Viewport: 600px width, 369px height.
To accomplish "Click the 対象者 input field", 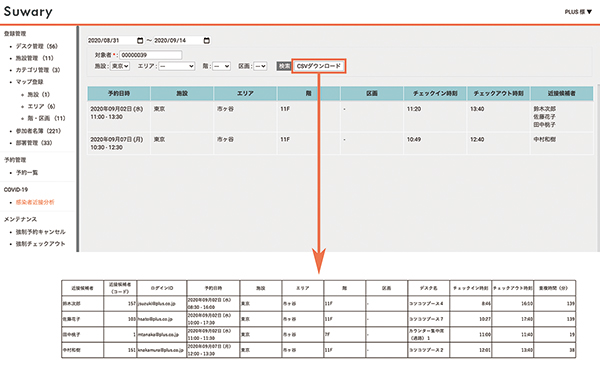I will point(151,55).
